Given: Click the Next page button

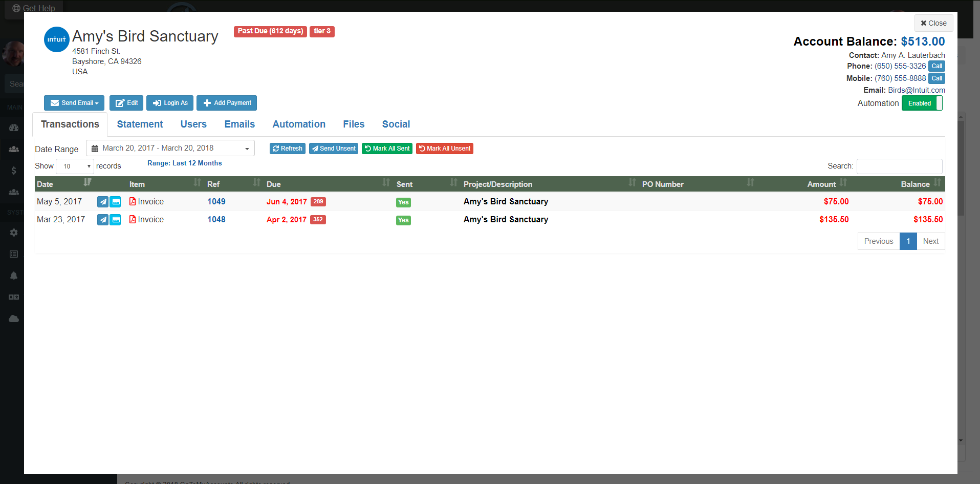Looking at the screenshot, I should (x=931, y=241).
